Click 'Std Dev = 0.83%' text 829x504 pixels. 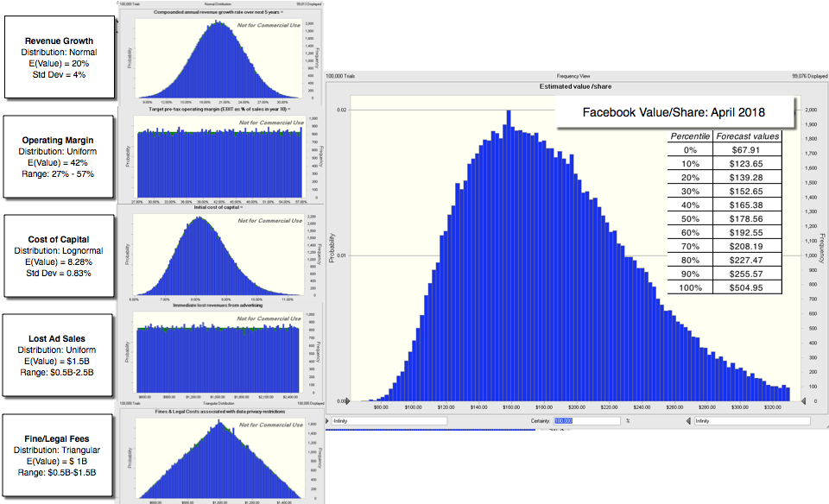click(x=59, y=273)
